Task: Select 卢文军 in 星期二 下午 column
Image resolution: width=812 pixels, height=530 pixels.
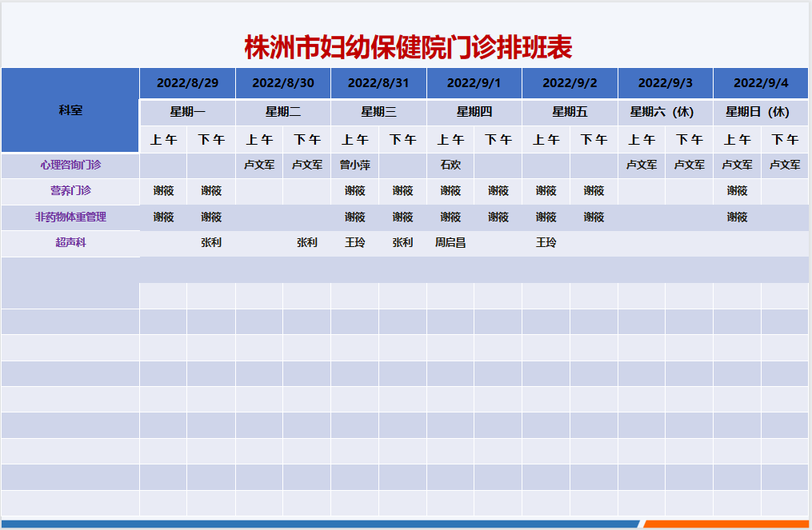Action: click(x=307, y=165)
